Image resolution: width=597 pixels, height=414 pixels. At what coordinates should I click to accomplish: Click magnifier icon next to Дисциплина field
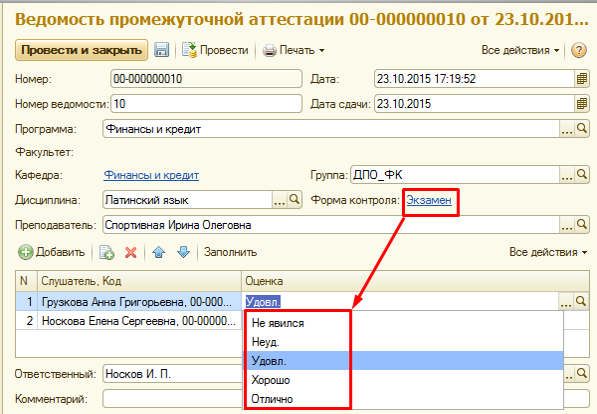(294, 200)
